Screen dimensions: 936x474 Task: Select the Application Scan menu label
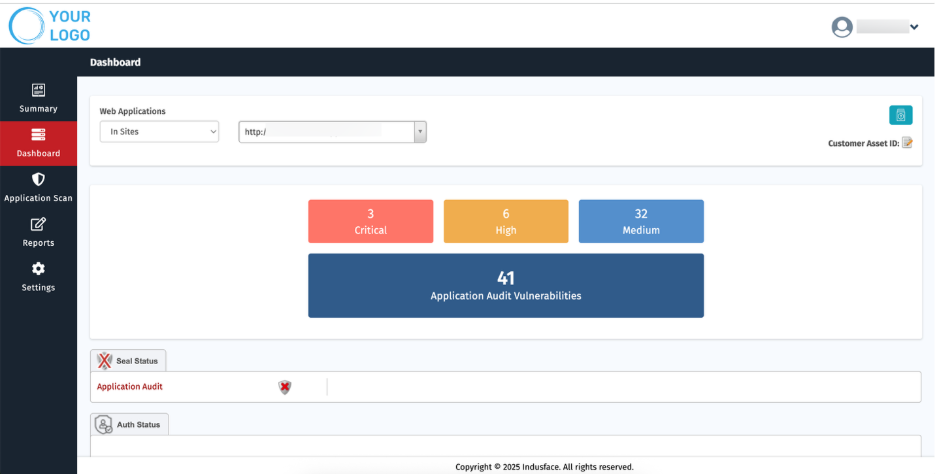pyautogui.click(x=38, y=198)
